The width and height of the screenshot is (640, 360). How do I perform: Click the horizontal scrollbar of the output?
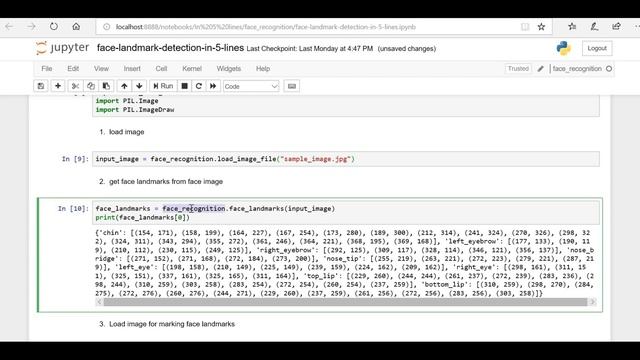(345, 302)
